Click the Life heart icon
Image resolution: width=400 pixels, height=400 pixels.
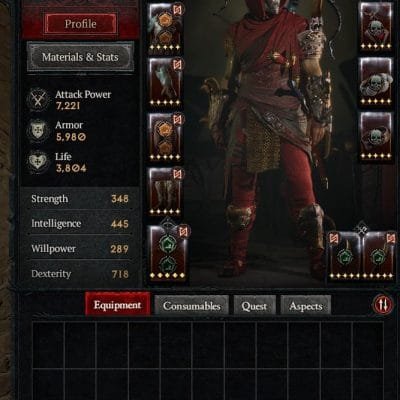click(x=38, y=162)
